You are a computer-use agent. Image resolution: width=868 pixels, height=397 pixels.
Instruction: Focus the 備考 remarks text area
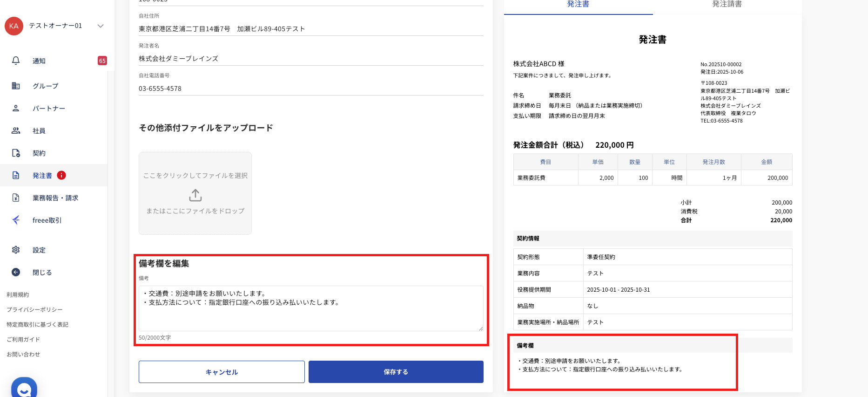(x=311, y=308)
